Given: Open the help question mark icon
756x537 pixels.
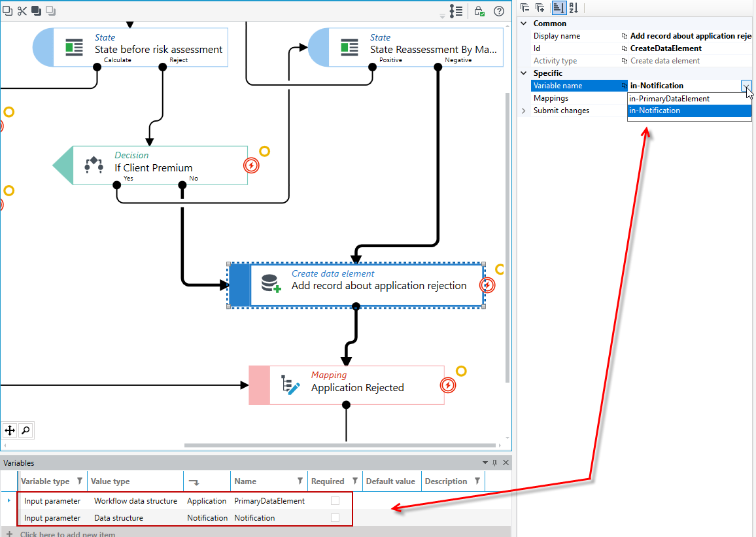Looking at the screenshot, I should point(499,11).
